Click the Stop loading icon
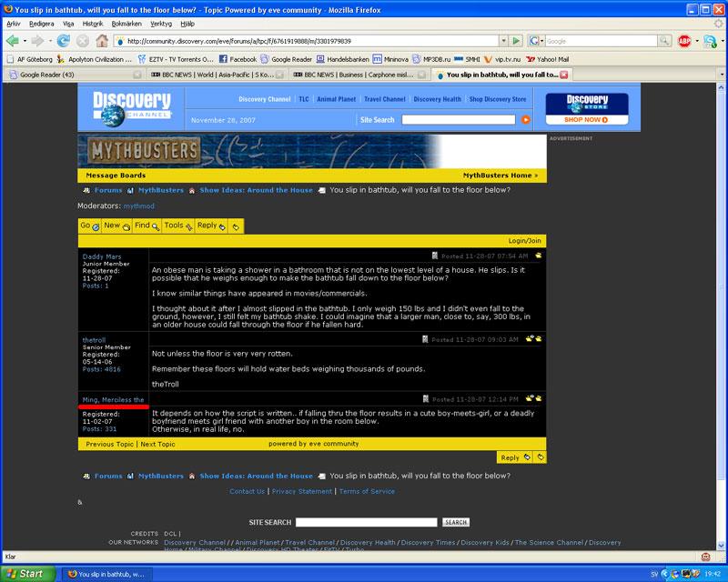Image resolution: width=728 pixels, height=582 pixels. [x=83, y=41]
